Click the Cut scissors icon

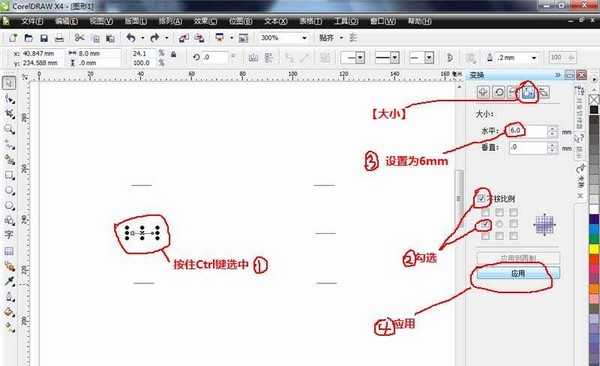(80, 38)
